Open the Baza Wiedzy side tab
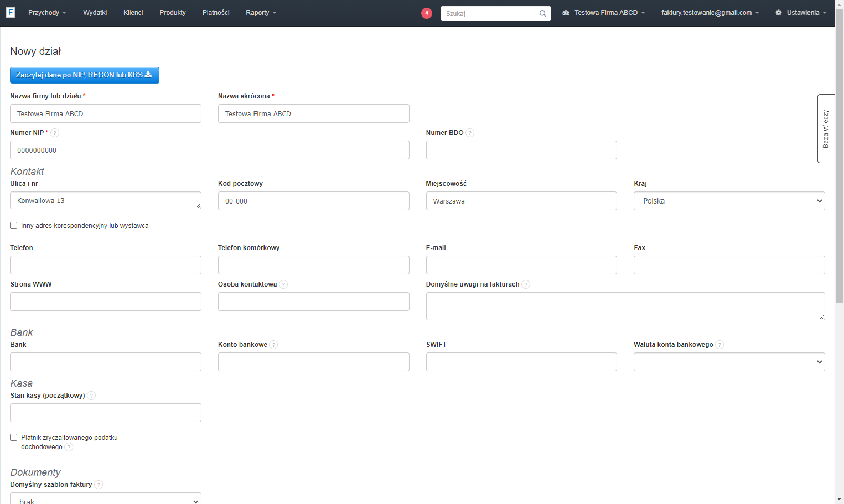 pyautogui.click(x=826, y=128)
